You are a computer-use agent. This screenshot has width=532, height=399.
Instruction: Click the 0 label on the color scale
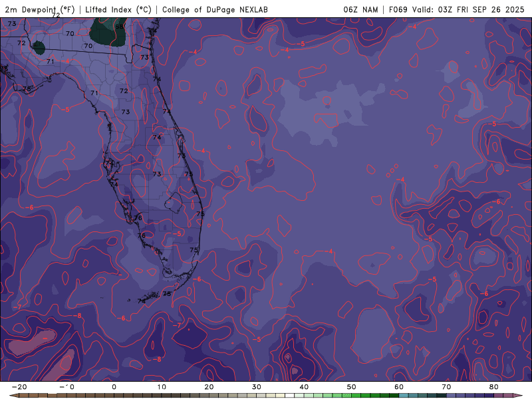(114, 387)
